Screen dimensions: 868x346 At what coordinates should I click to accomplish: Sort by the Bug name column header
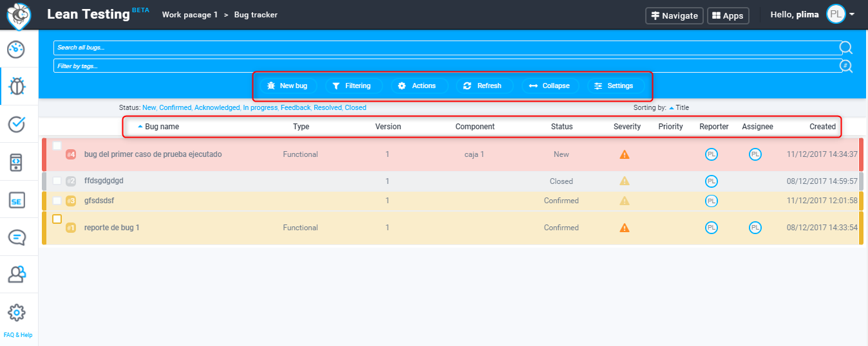(162, 127)
